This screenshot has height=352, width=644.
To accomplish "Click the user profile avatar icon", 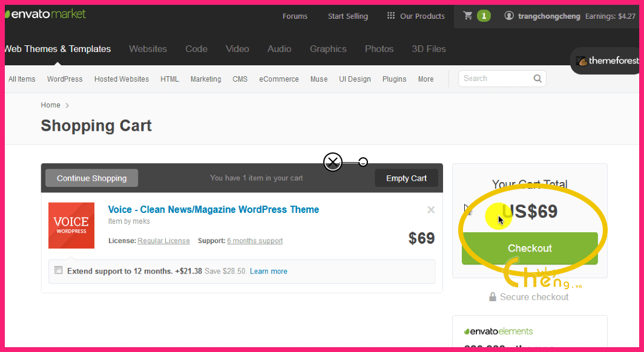I will [x=509, y=16].
